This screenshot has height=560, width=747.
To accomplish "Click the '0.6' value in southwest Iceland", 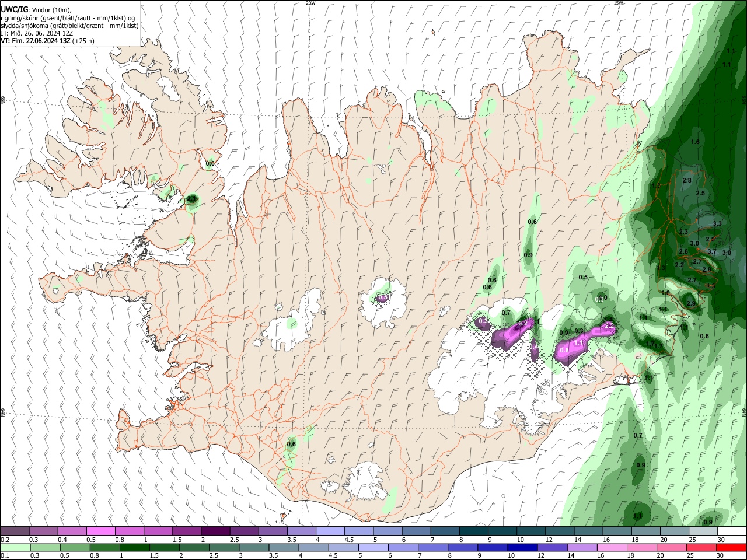I will (x=292, y=444).
